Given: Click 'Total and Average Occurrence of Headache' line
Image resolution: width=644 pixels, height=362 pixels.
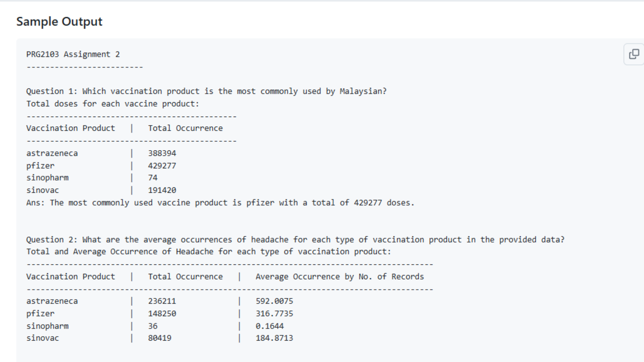Looking at the screenshot, I should tap(208, 251).
